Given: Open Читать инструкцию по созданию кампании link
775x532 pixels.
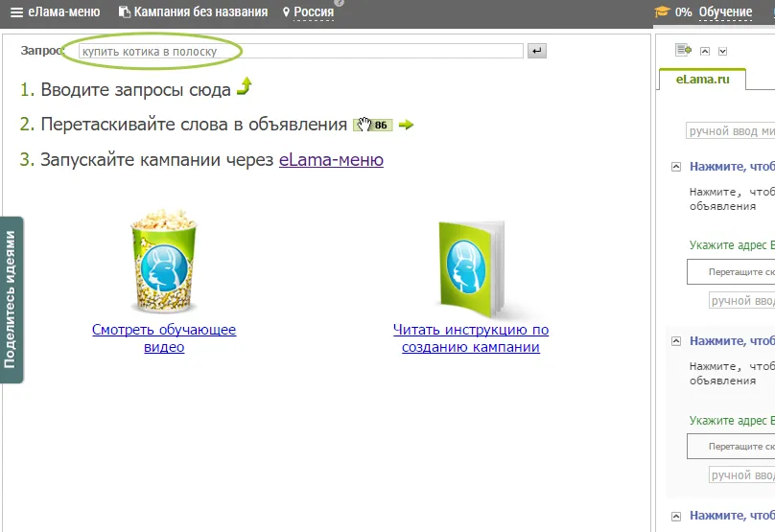Looking at the screenshot, I should [471, 338].
